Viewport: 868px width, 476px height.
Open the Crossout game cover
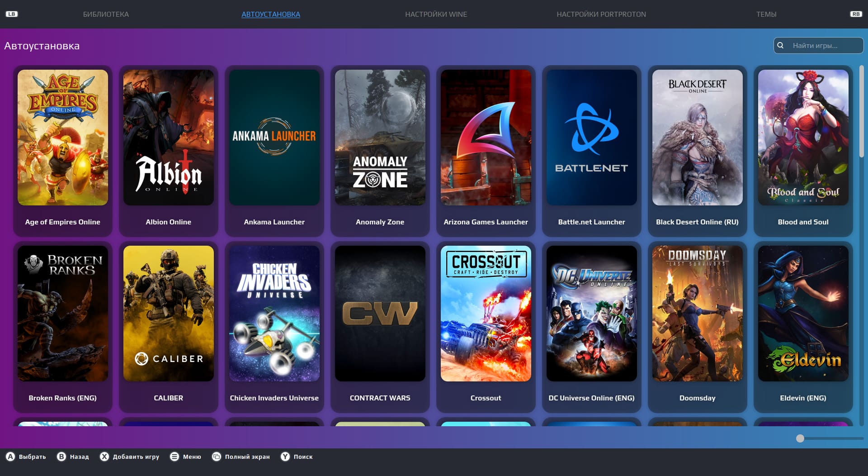(x=486, y=313)
